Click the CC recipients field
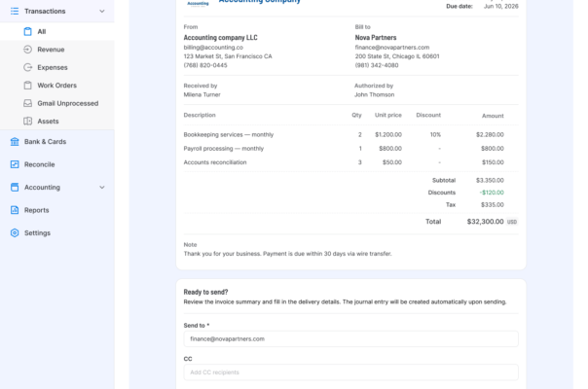This screenshot has width=588, height=389. tap(351, 372)
